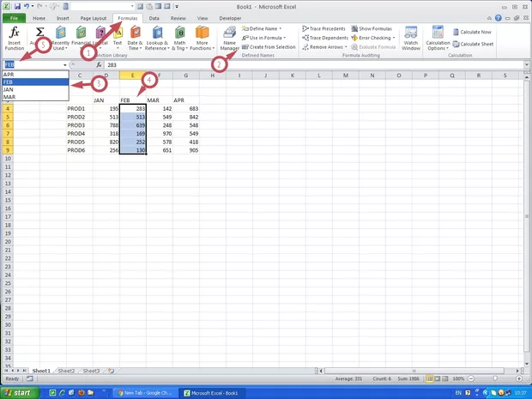Expand the Define Name dropdown

tap(264, 28)
